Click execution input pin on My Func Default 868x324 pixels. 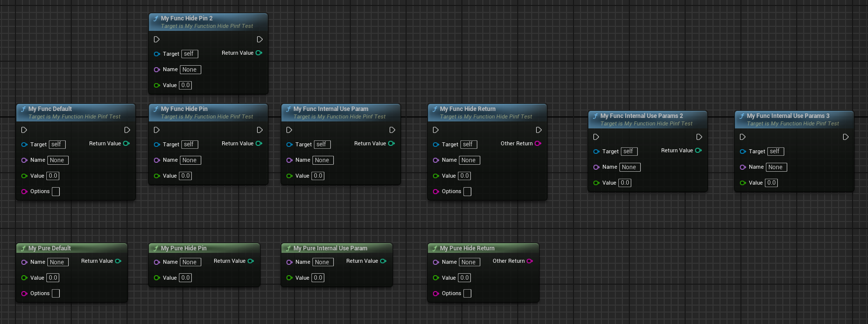coord(24,130)
